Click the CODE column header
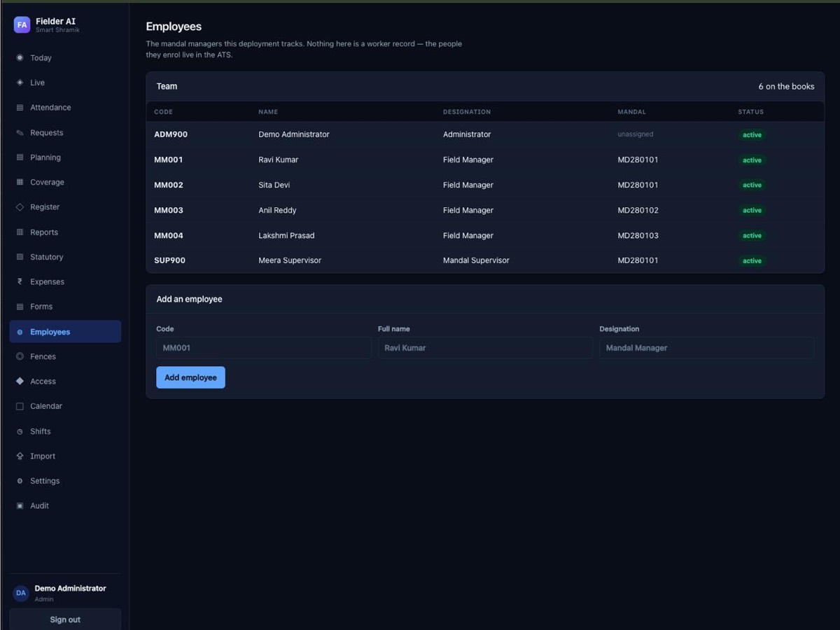The width and height of the screenshot is (840, 630). click(x=163, y=112)
